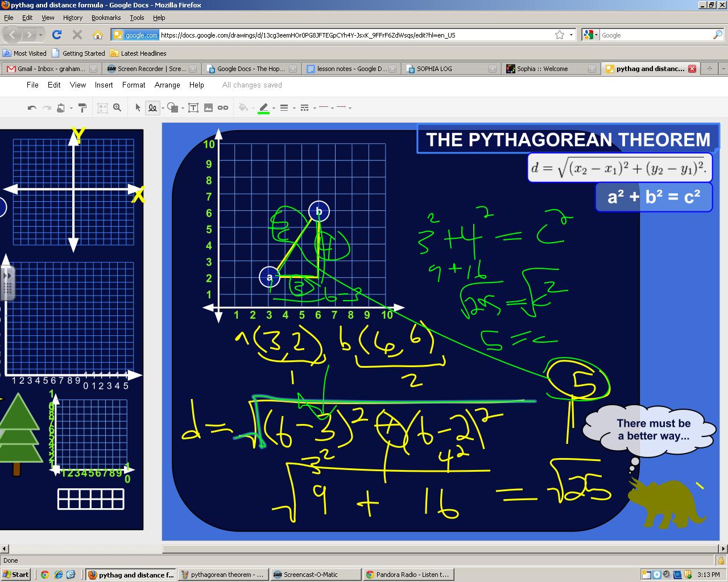
Task: Click the green line color pencil swatch
Action: [x=263, y=107]
